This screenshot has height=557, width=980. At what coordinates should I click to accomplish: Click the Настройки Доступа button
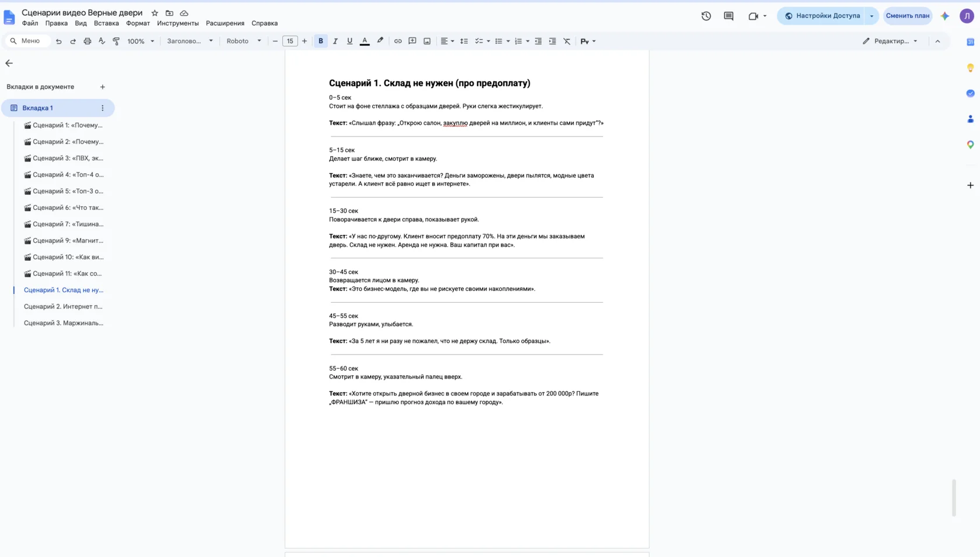coord(822,16)
